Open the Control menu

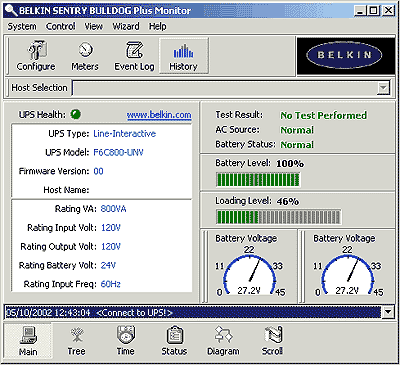click(61, 26)
